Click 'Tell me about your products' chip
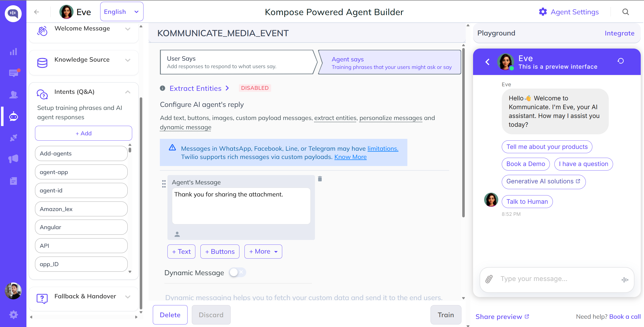 coord(547,147)
